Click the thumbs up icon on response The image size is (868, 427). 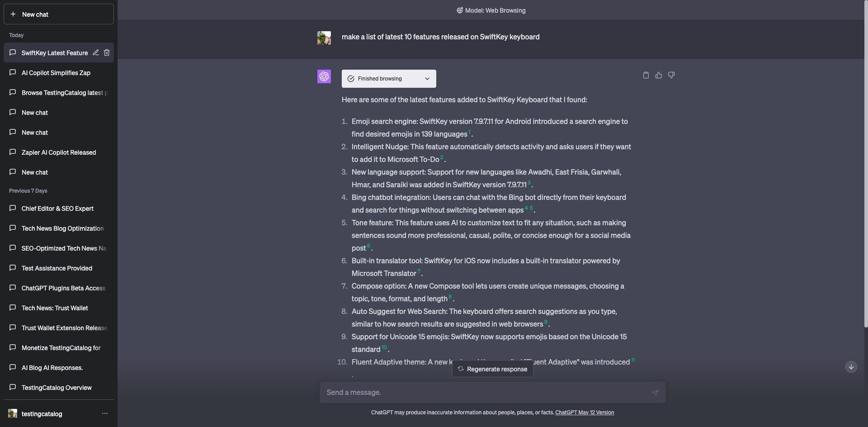658,76
